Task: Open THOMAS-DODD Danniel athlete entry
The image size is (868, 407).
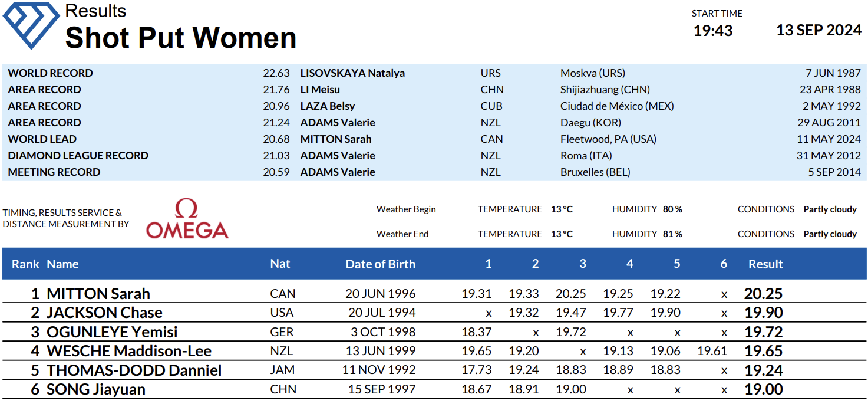Action: point(134,370)
